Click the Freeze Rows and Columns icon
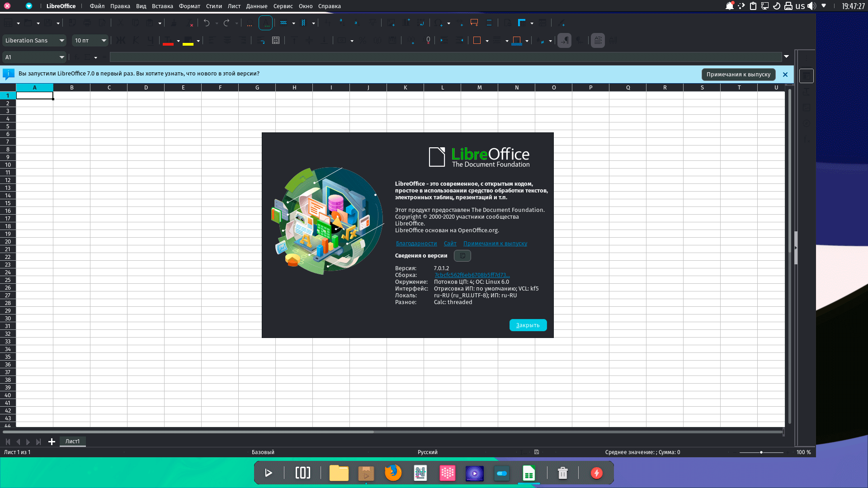 (522, 23)
